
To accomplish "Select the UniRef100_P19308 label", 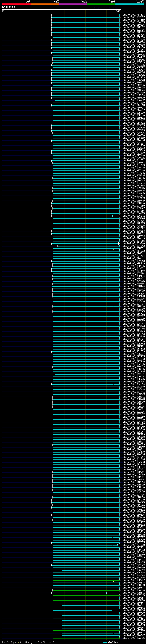I will coord(133,535).
